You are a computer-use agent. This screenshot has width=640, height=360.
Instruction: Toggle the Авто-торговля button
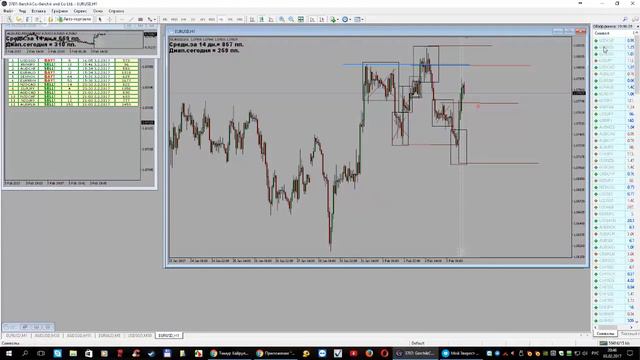pyautogui.click(x=74, y=19)
